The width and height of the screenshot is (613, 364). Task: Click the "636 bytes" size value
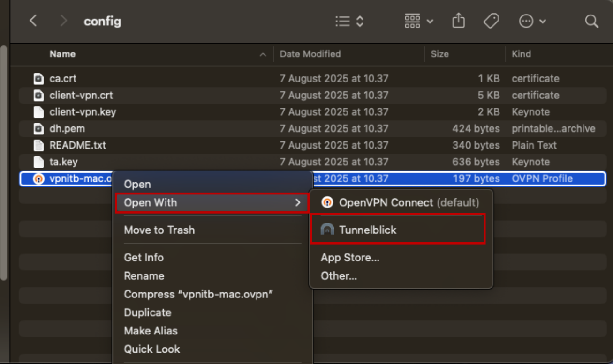(476, 162)
